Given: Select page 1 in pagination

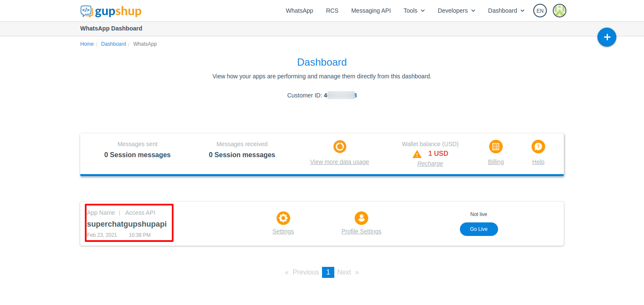Looking at the screenshot, I should (328, 272).
